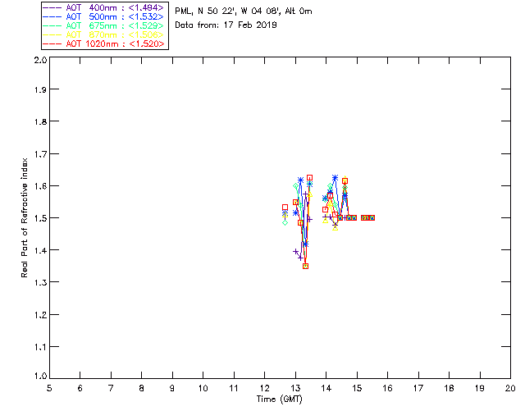This screenshot has height=420, width=525.
Task: Click the x-axis label 19
Action: tap(480, 388)
